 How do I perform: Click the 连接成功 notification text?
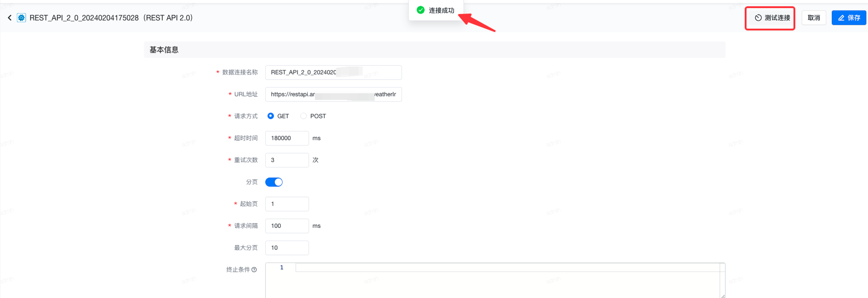(x=442, y=10)
